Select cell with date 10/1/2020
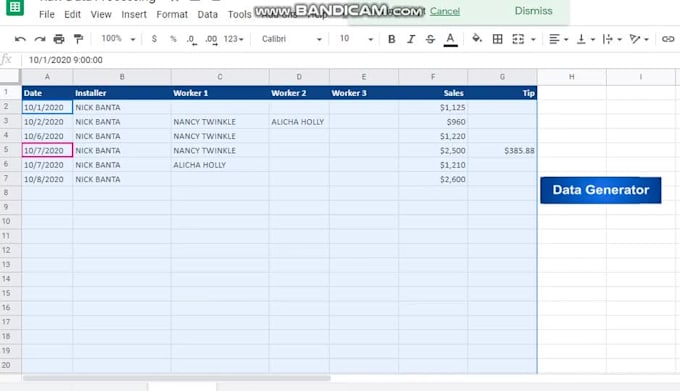 (x=47, y=107)
